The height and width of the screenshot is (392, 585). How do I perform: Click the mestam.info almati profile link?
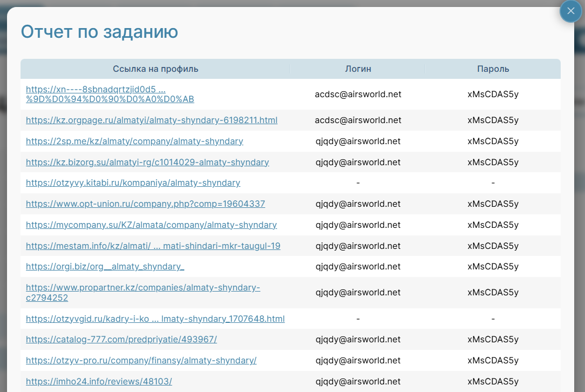pos(153,246)
